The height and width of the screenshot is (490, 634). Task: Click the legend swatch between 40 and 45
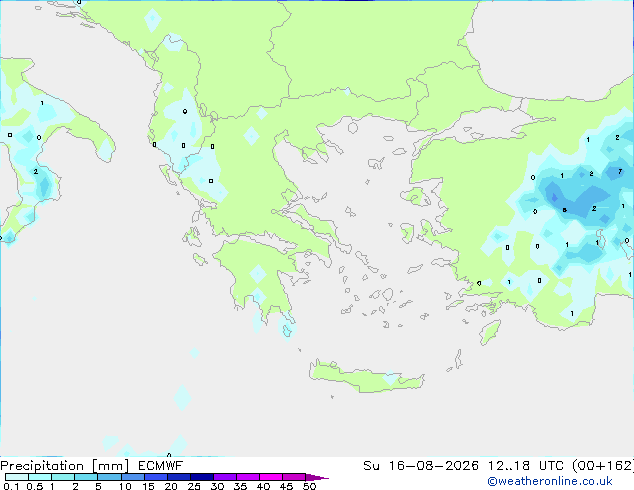tap(271, 477)
